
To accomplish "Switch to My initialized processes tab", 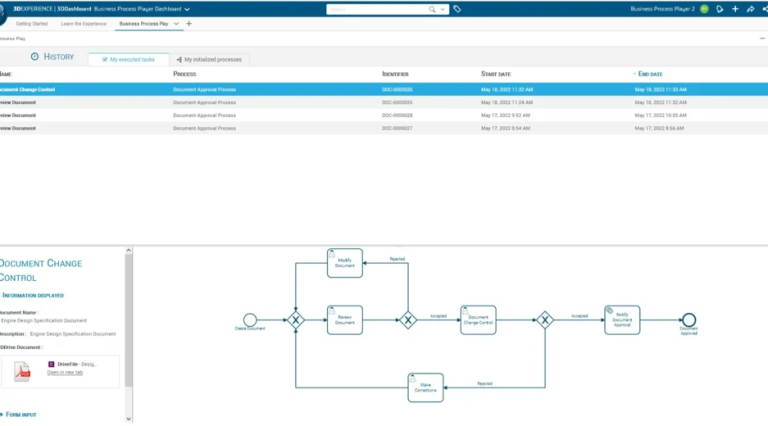I will coord(210,60).
